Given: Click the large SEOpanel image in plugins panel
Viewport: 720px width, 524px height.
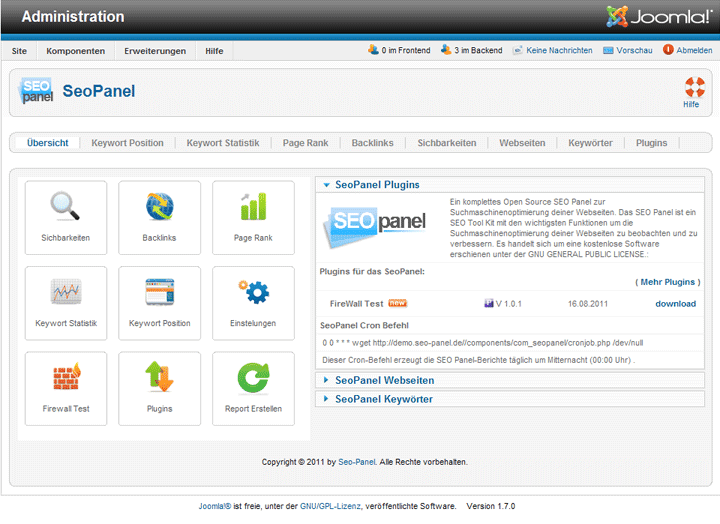Looking at the screenshot, I should (375, 227).
